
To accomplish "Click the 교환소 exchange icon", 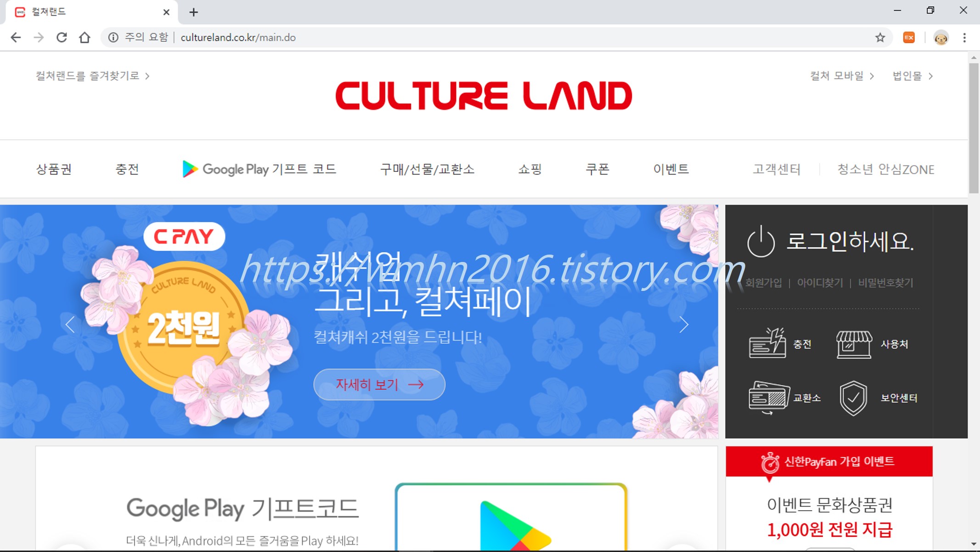I will pos(769,398).
